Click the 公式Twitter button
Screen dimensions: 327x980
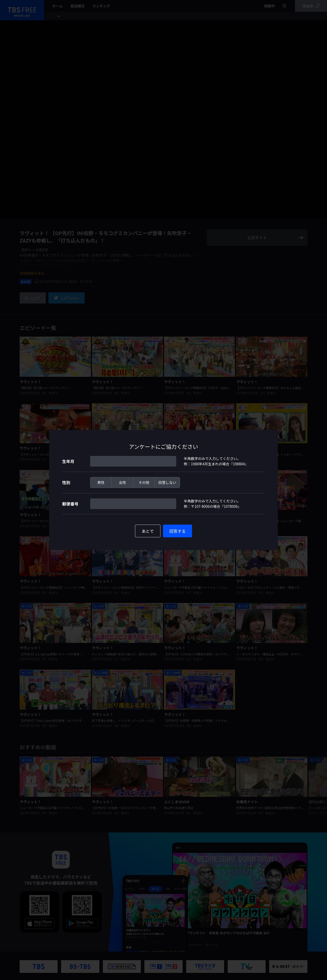point(66,298)
